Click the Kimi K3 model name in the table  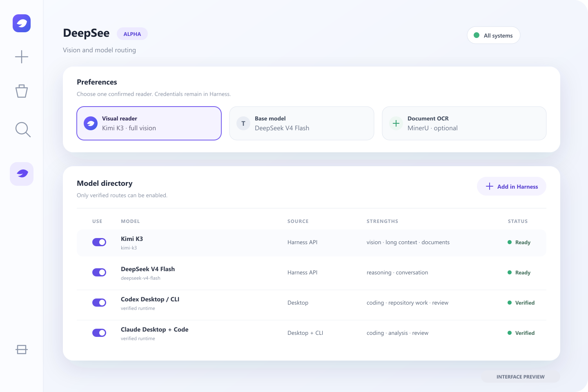click(x=132, y=239)
